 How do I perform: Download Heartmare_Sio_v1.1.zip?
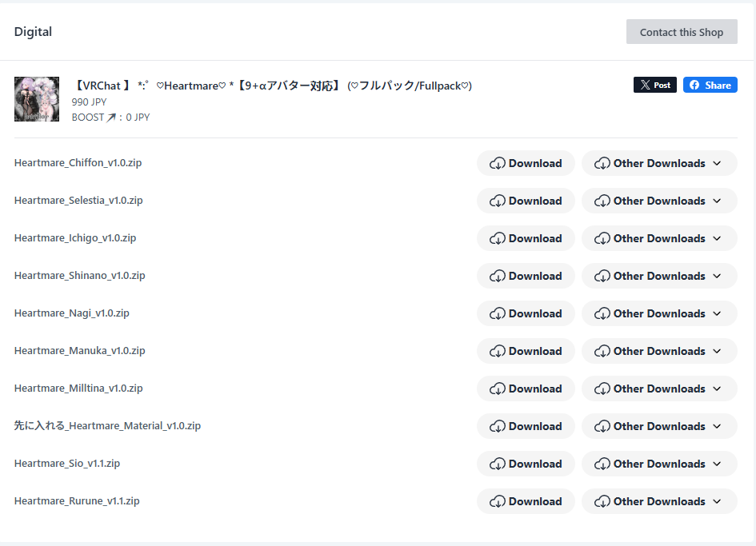pyautogui.click(x=526, y=464)
